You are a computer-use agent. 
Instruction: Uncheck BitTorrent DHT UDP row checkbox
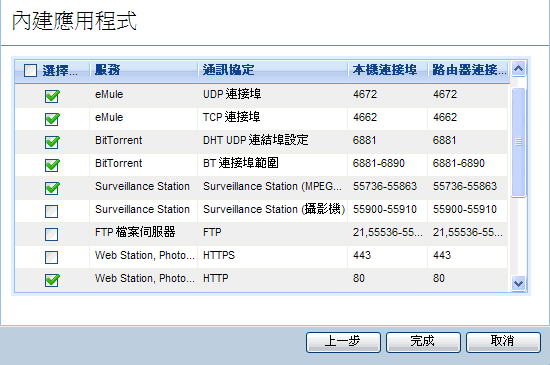tap(52, 142)
